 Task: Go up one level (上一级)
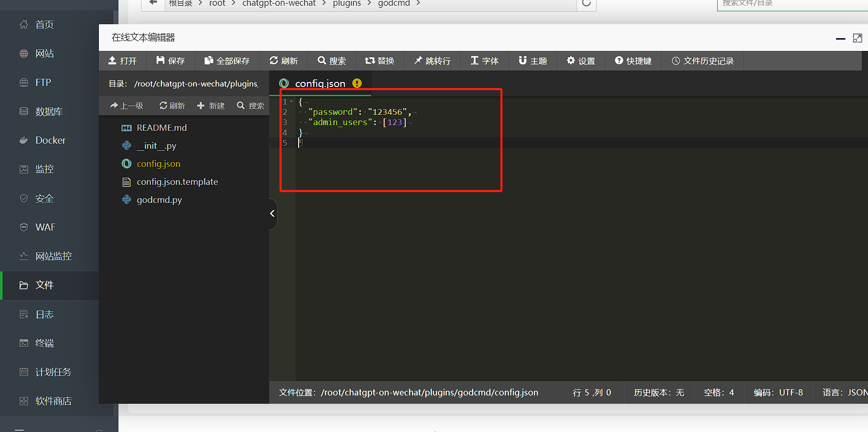[x=127, y=106]
